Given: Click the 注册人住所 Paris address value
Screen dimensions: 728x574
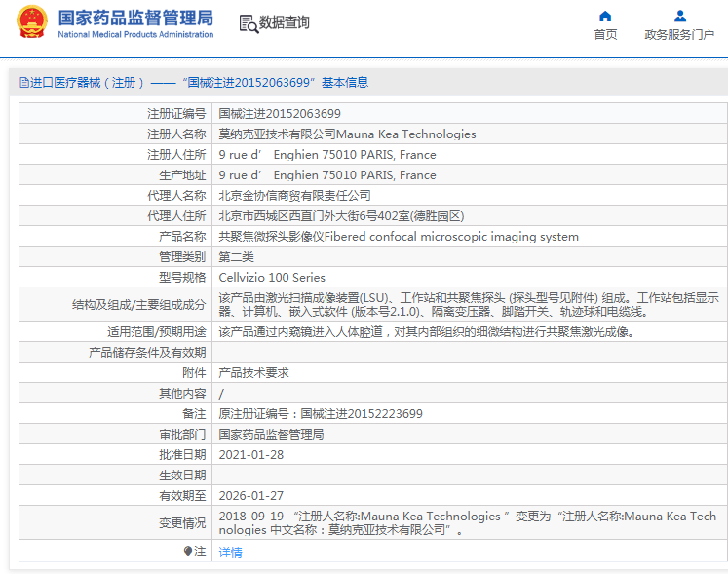Looking at the screenshot, I should pos(327,155).
